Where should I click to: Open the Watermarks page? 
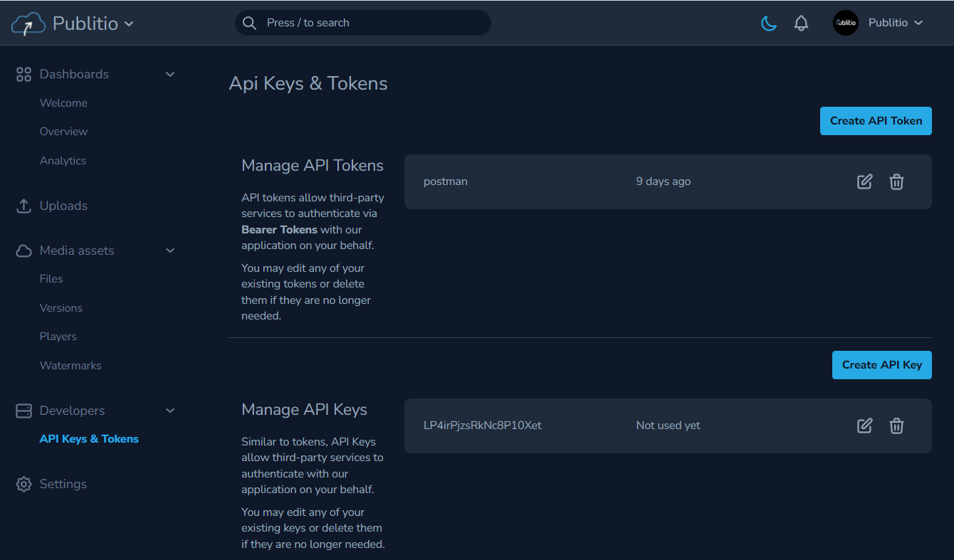70,366
